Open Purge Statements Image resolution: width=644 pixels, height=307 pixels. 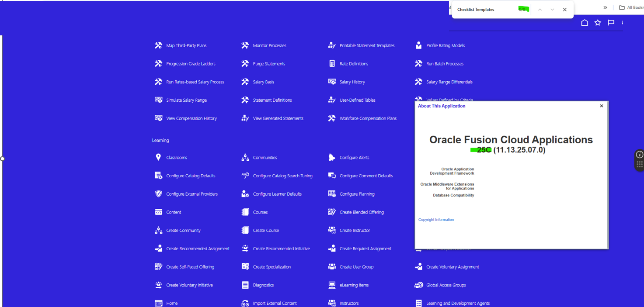coord(269,64)
